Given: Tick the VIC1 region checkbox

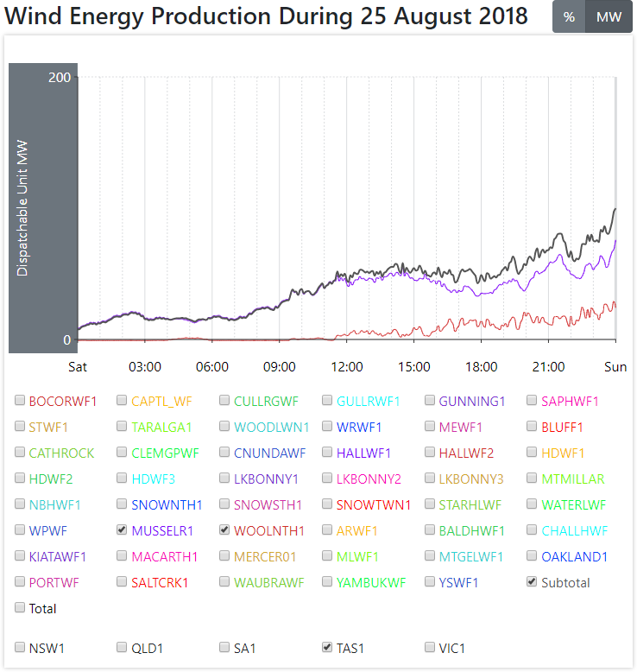Looking at the screenshot, I should (431, 647).
